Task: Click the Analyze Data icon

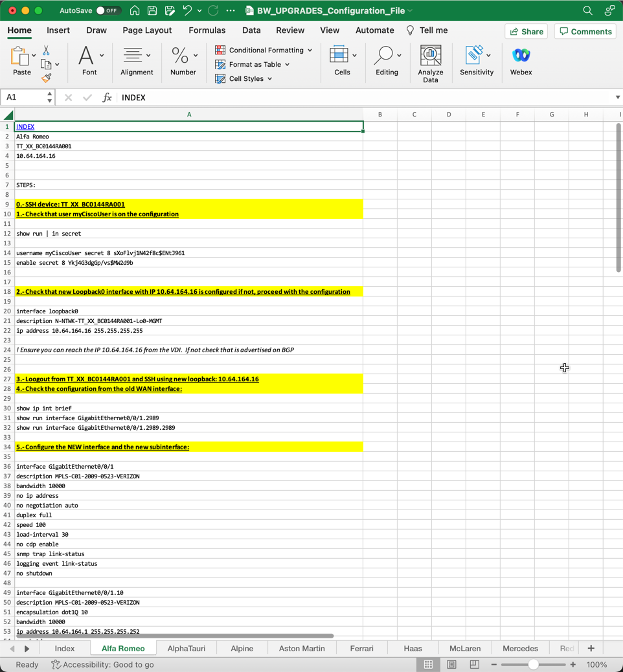Action: pyautogui.click(x=431, y=56)
